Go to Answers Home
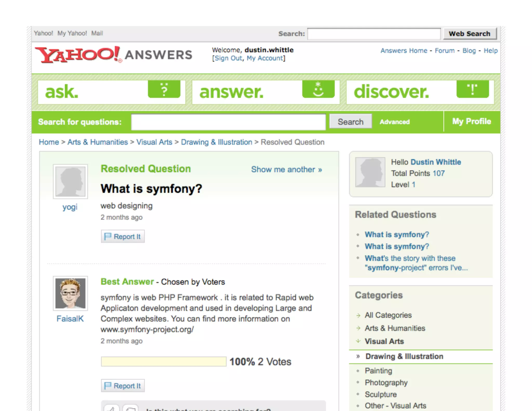Screen dimensions: 532x411 pos(404,51)
